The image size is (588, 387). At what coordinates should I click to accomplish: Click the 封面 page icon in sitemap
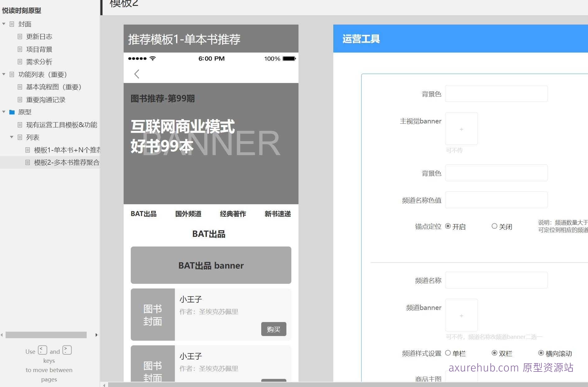[12, 24]
